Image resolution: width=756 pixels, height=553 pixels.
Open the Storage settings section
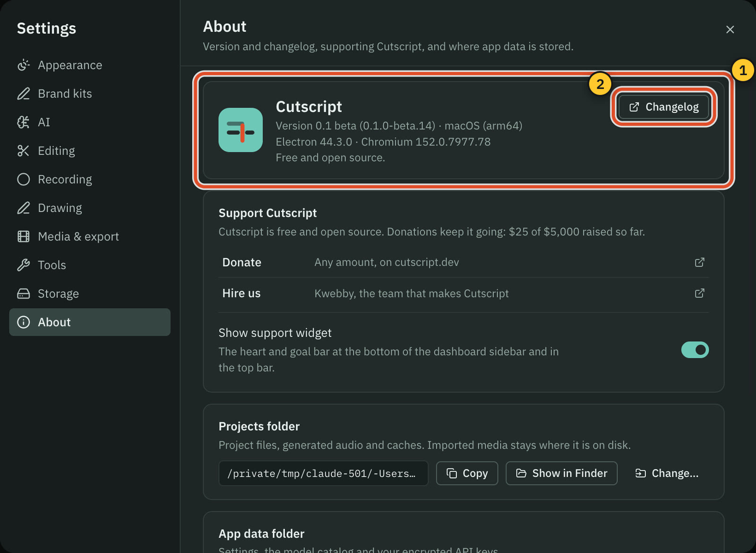pos(90,294)
